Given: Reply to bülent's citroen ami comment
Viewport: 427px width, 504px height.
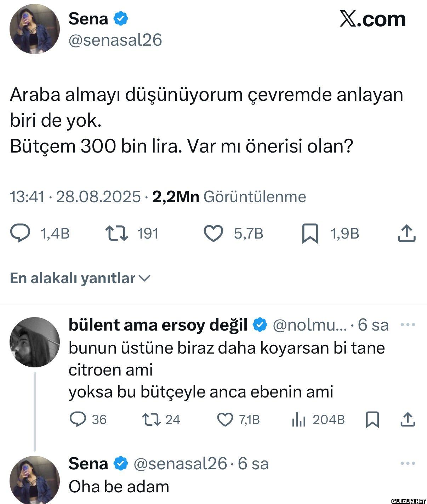Looking at the screenshot, I should [x=78, y=419].
